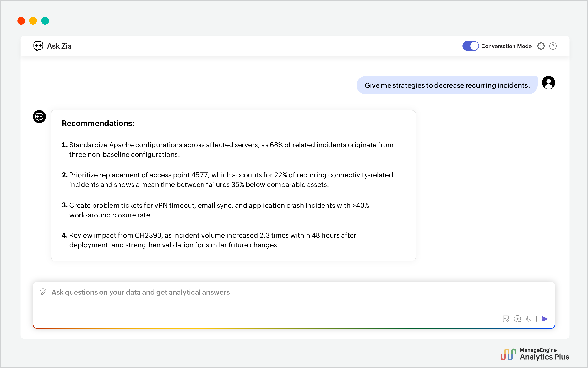This screenshot has width=588, height=368.
Task: Click the green fullscreen window button
Action: click(x=45, y=21)
